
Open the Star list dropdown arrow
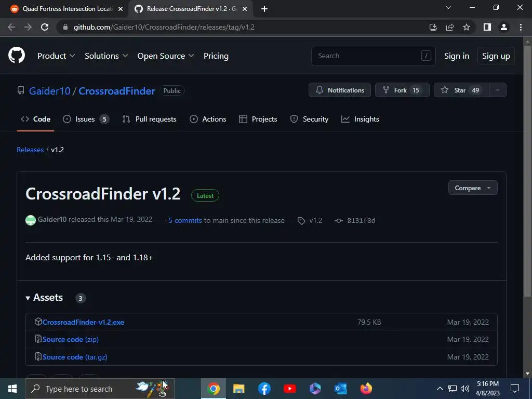[x=498, y=90]
